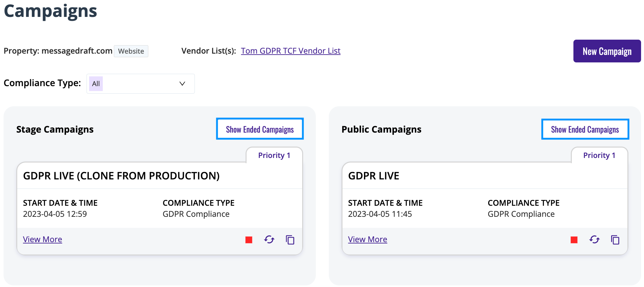The height and width of the screenshot is (287, 644).
Task: Stop the GDPR LIVE (Clone from Production) stage campaign
Action: pos(249,240)
